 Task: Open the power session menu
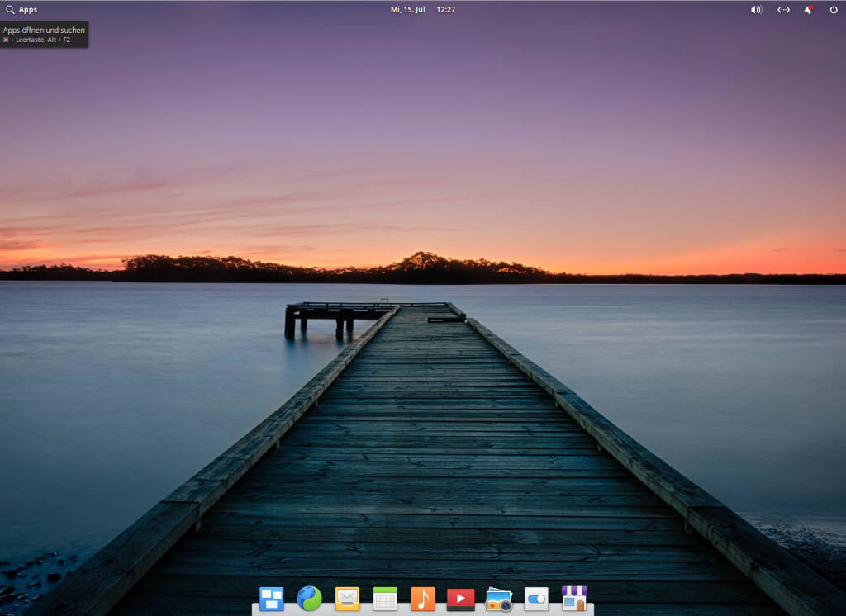[x=834, y=10]
